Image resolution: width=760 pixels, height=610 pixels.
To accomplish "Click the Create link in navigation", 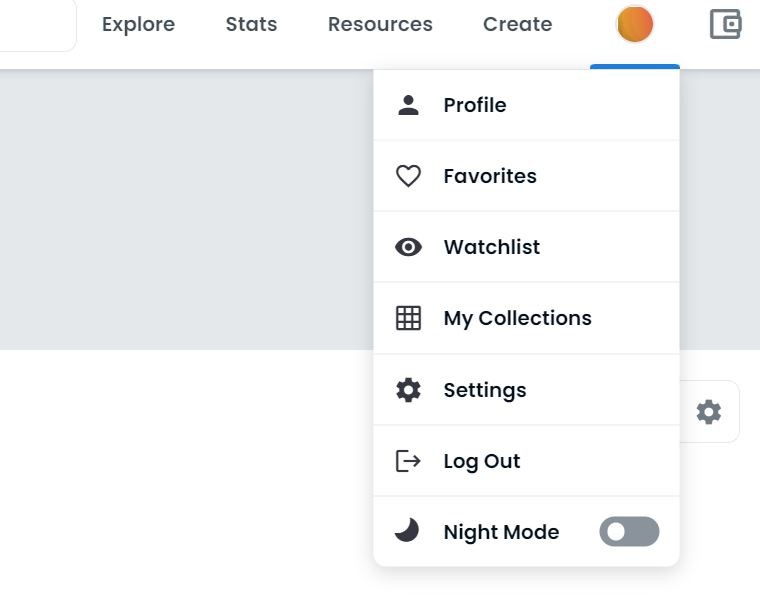I will pos(517,24).
